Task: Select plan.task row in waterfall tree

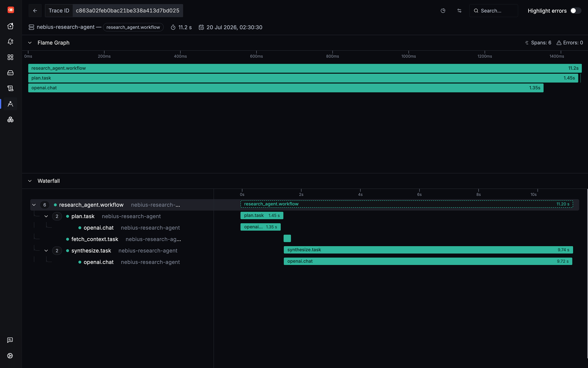Action: (122, 216)
